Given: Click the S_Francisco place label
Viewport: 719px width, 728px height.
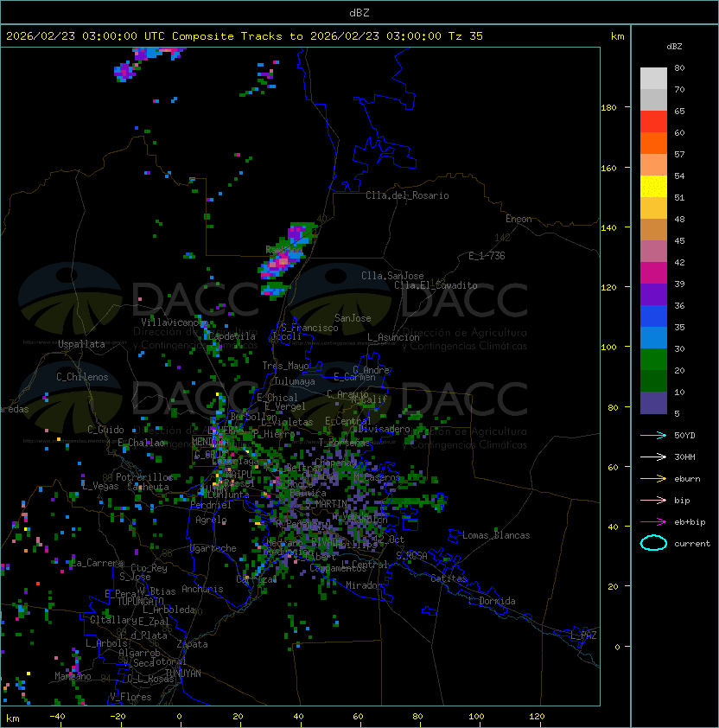Looking at the screenshot, I should 310,328.
